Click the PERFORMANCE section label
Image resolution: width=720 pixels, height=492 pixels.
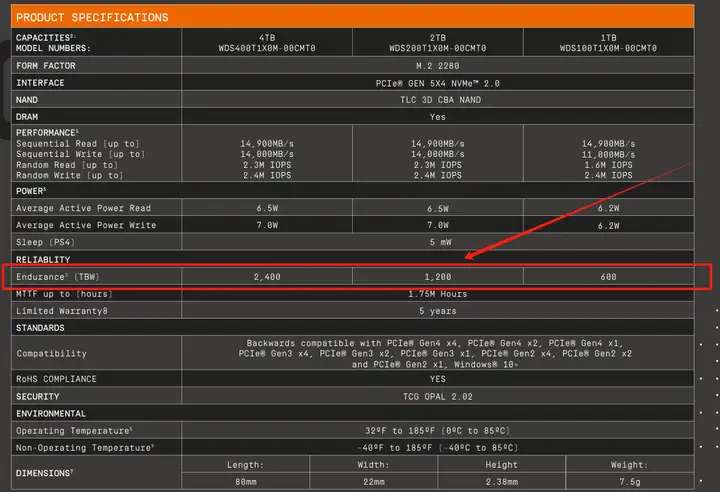(x=47, y=133)
